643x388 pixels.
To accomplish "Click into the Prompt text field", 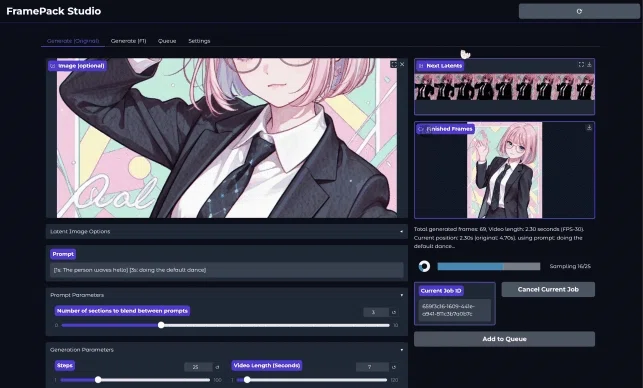I will coord(226,270).
